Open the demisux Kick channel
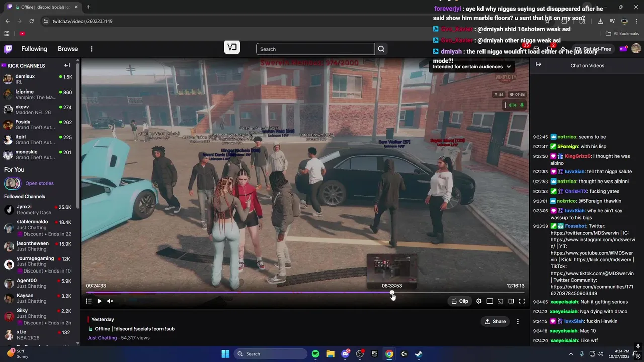The image size is (644, 362). (39, 79)
